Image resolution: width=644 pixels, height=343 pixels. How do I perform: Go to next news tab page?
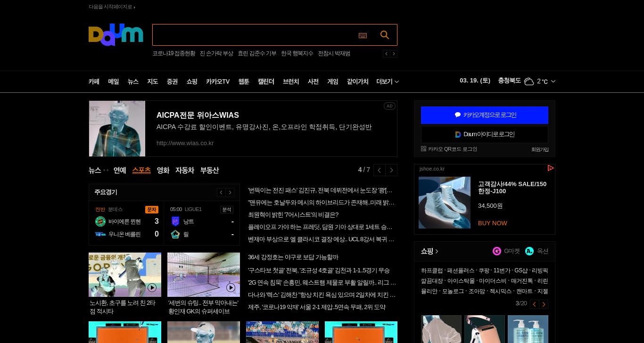pyautogui.click(x=391, y=170)
